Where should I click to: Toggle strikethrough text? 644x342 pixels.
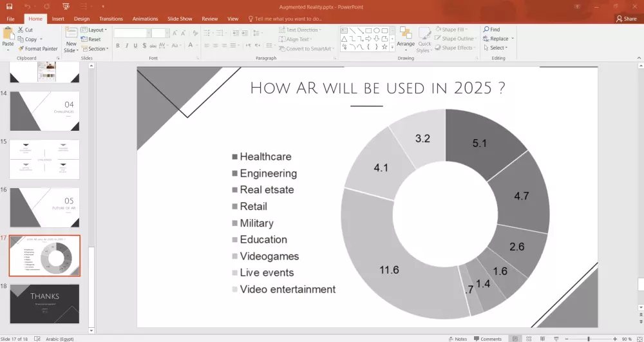(153, 46)
